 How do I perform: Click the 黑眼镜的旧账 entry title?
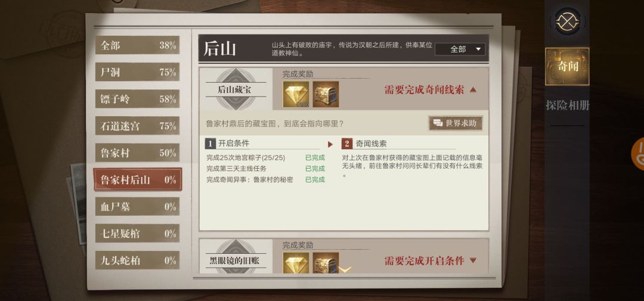coord(234,260)
